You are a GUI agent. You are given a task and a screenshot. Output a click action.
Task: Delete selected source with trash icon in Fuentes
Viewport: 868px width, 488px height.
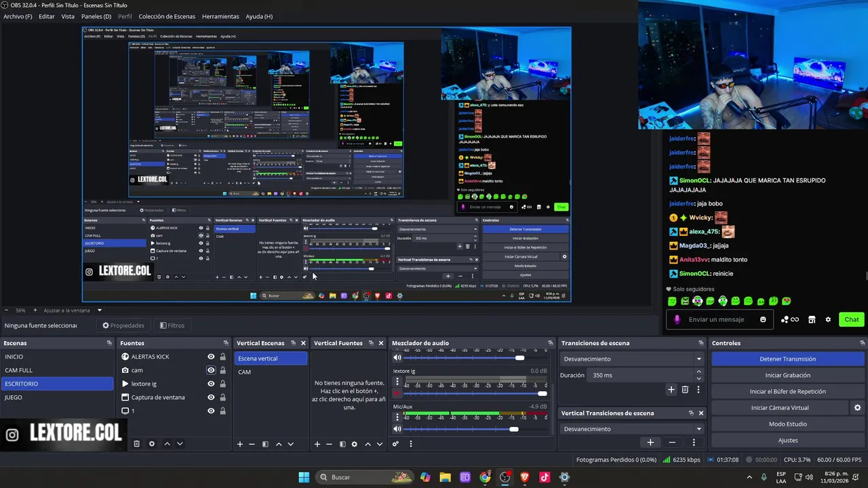tap(136, 444)
